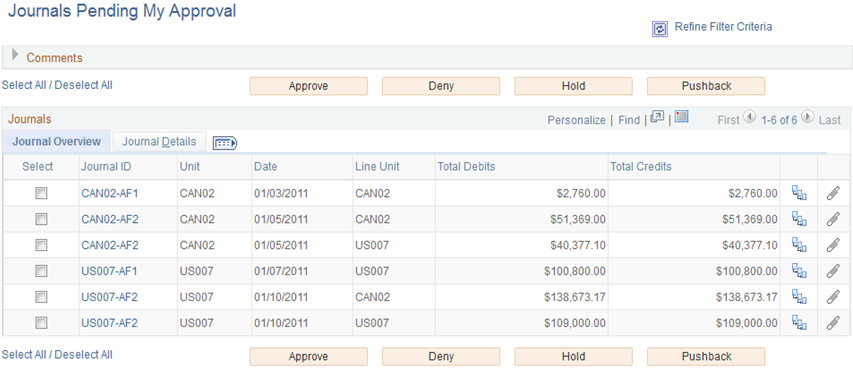Open US007-AF2 journal with line unit CAN02
Viewport: 853px width, 373px height.
109,297
